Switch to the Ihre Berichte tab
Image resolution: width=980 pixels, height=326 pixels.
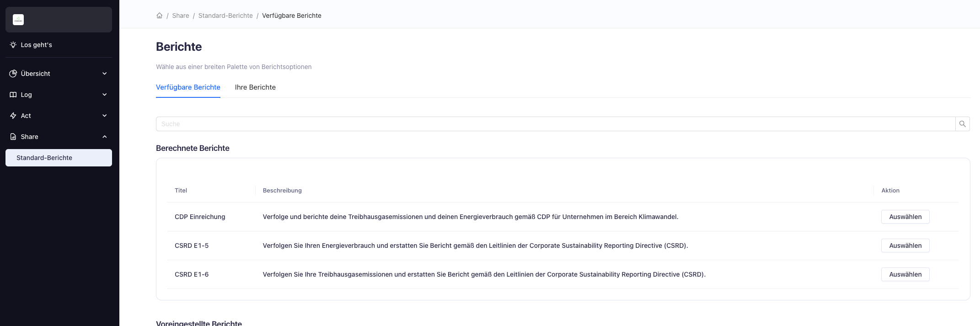point(255,87)
